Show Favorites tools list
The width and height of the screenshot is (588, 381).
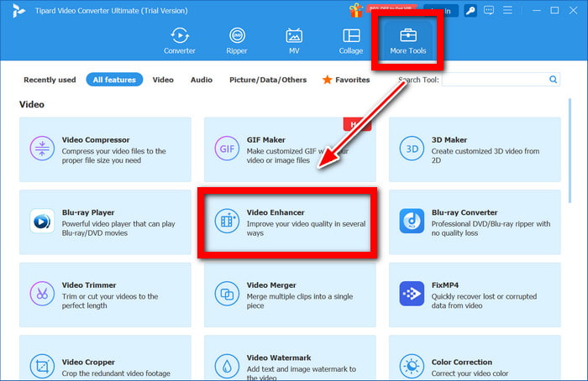(346, 80)
